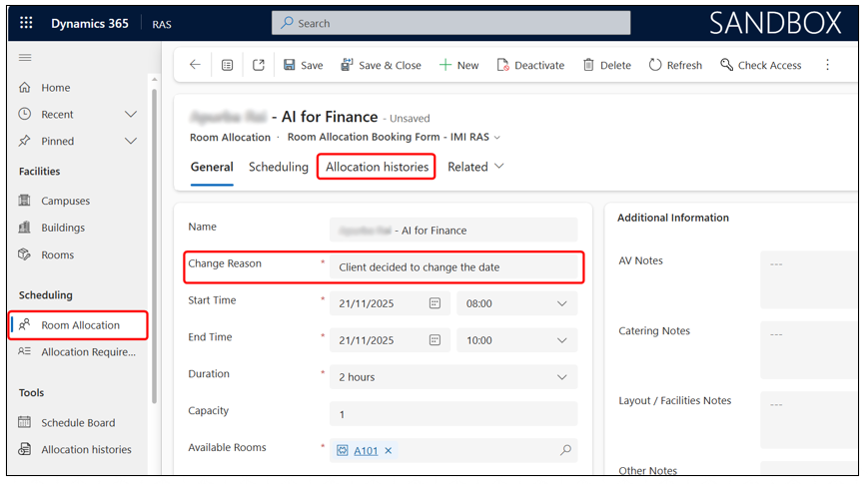Open the more commands overflow menu
The height and width of the screenshot is (484, 868).
827,65
